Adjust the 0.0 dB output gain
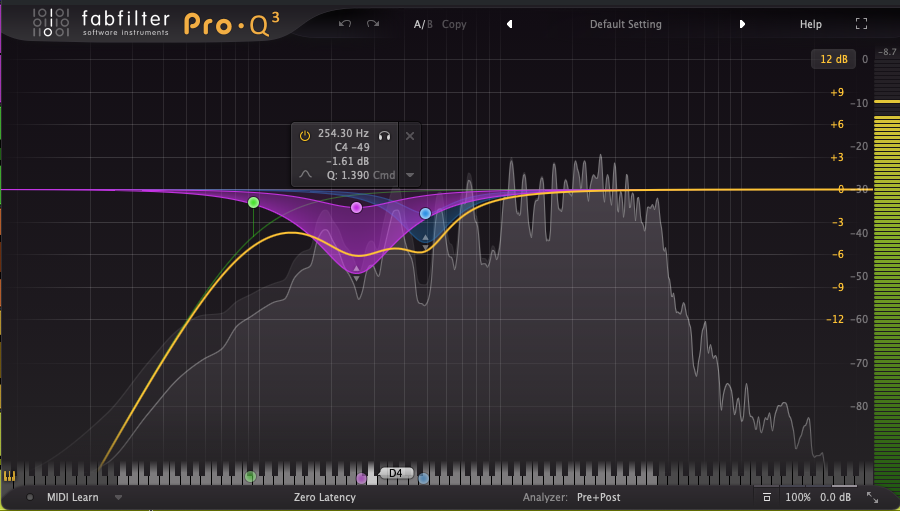This screenshot has width=900, height=511. tap(835, 497)
